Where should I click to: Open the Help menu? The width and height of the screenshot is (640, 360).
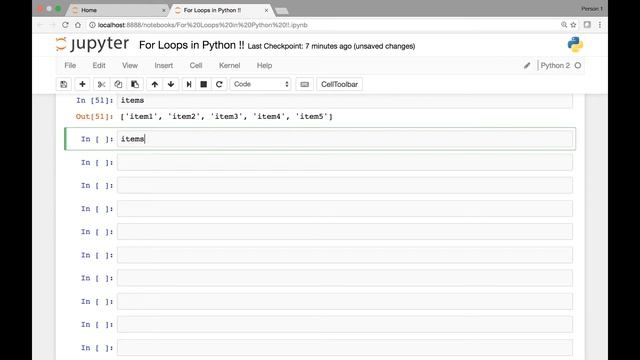click(264, 65)
